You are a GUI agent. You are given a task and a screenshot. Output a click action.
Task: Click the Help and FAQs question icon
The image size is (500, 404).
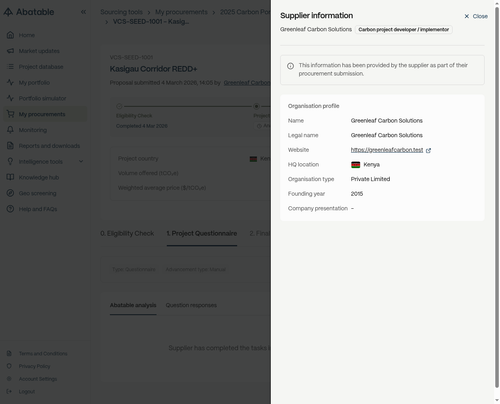[10, 209]
